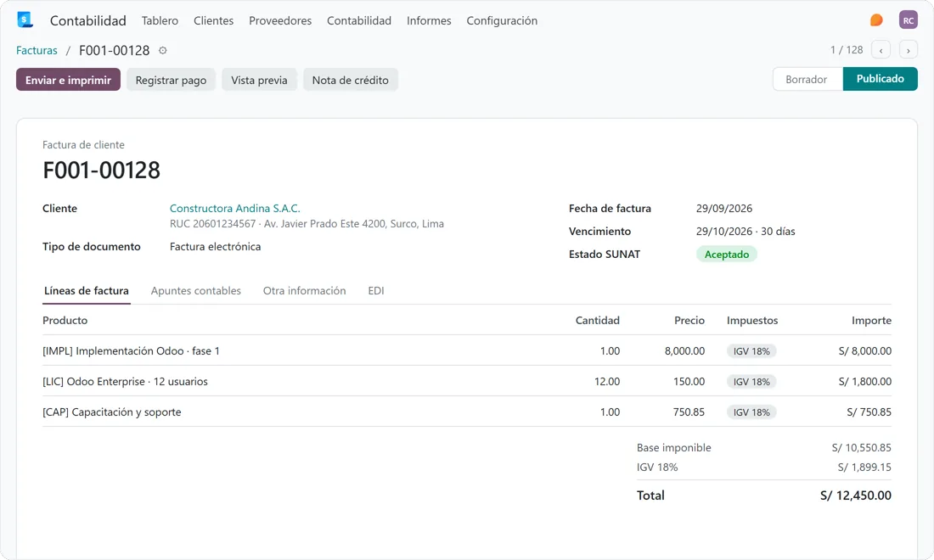Click the Precio column header
The image size is (934, 560).
pyautogui.click(x=689, y=320)
